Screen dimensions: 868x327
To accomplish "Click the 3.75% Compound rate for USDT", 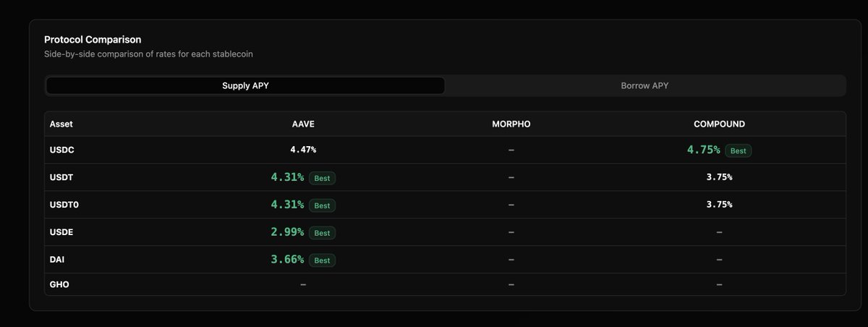I will pos(719,177).
